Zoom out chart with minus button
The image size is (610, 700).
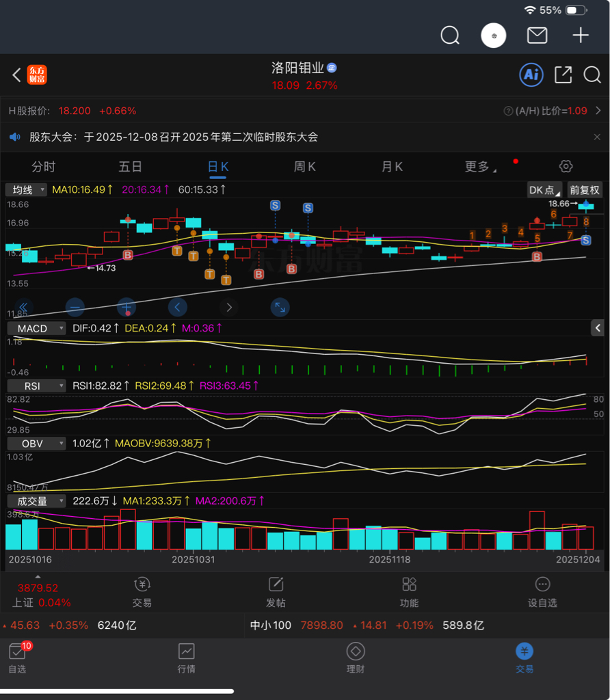tap(75, 307)
